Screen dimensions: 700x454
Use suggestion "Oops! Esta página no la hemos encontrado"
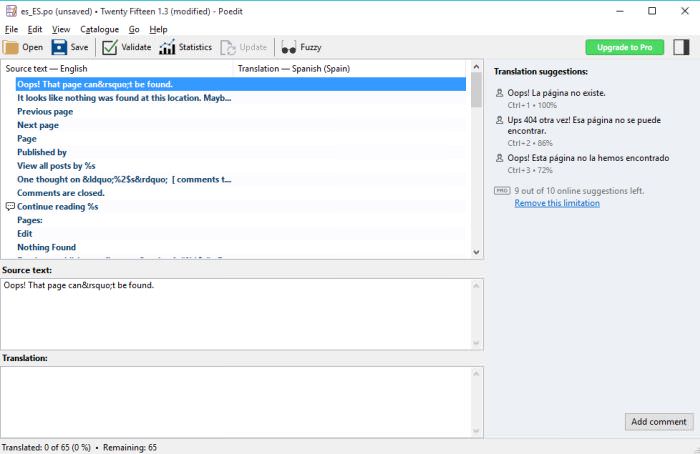pos(588,158)
